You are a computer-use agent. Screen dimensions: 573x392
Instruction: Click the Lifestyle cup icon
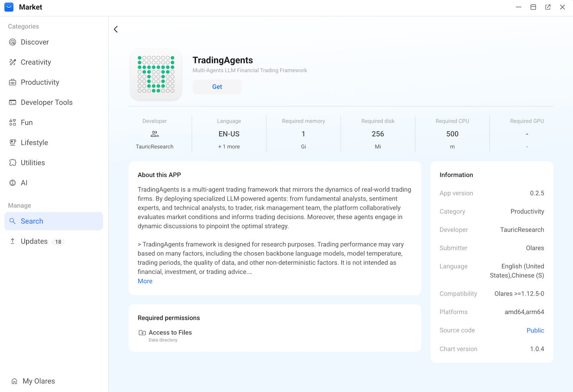point(13,142)
